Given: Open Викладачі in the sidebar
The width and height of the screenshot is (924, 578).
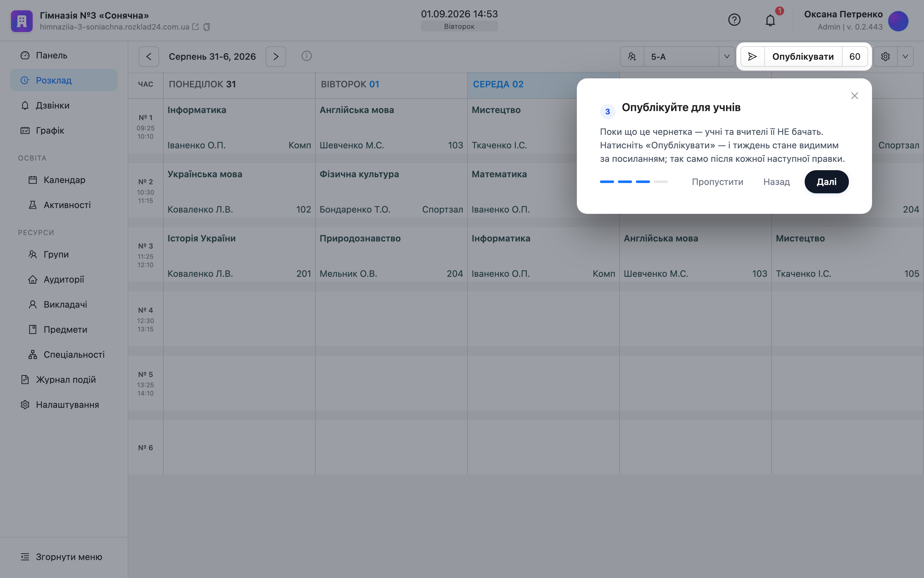Looking at the screenshot, I should tap(64, 304).
